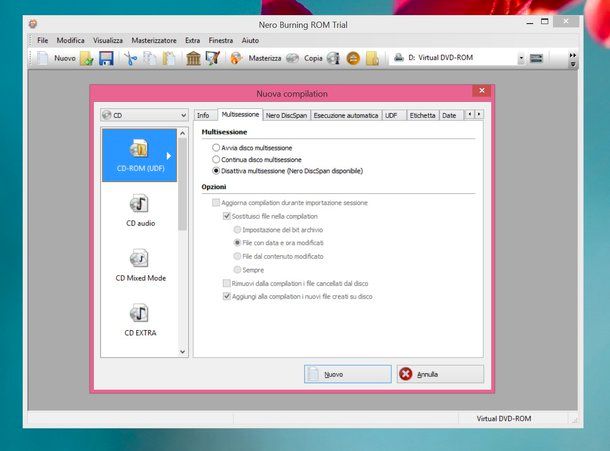Screen dimensions: 610x451
Task: Click the save floppy disk icon
Action: [x=106, y=58]
